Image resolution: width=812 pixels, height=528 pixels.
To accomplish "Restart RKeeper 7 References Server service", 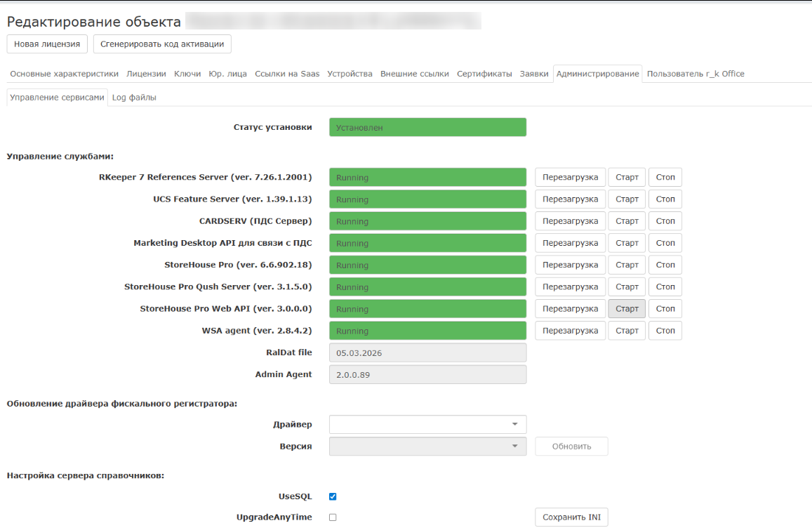I will point(570,178).
